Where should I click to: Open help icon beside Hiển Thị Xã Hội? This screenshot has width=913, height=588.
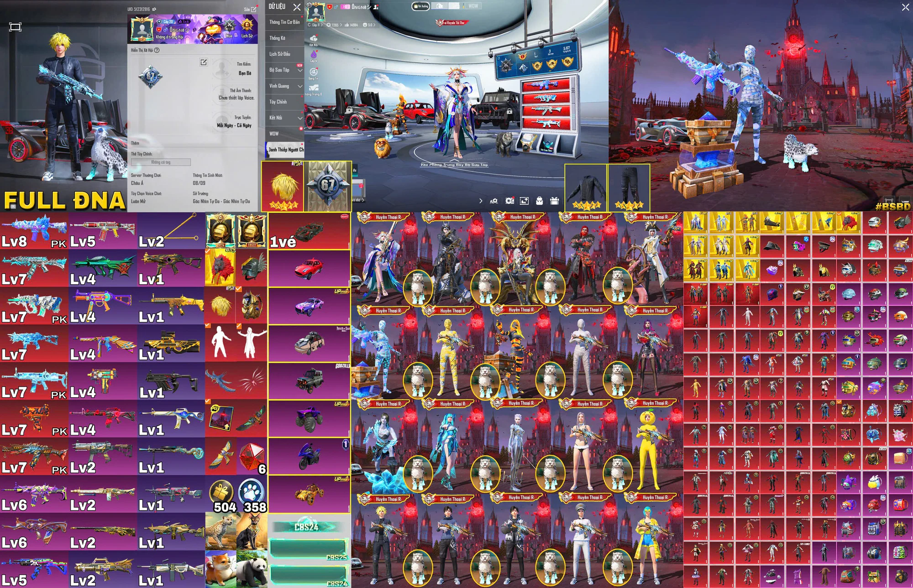click(x=157, y=50)
